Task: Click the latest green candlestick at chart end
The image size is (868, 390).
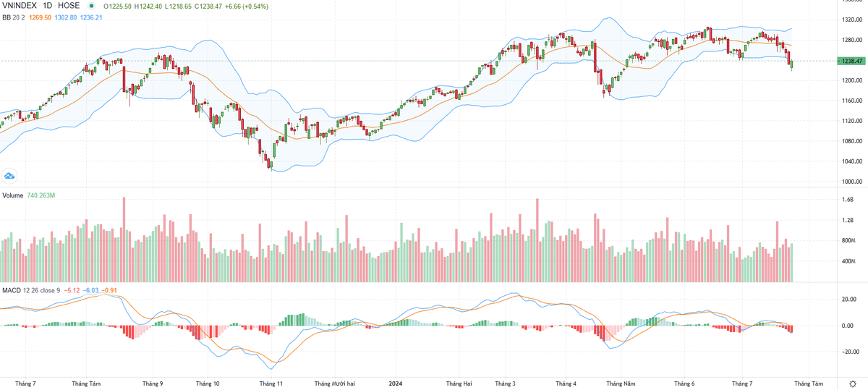Action: 792,64
